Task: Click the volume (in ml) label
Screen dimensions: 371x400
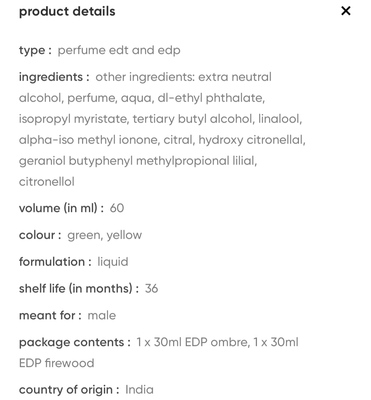Action: (61, 208)
